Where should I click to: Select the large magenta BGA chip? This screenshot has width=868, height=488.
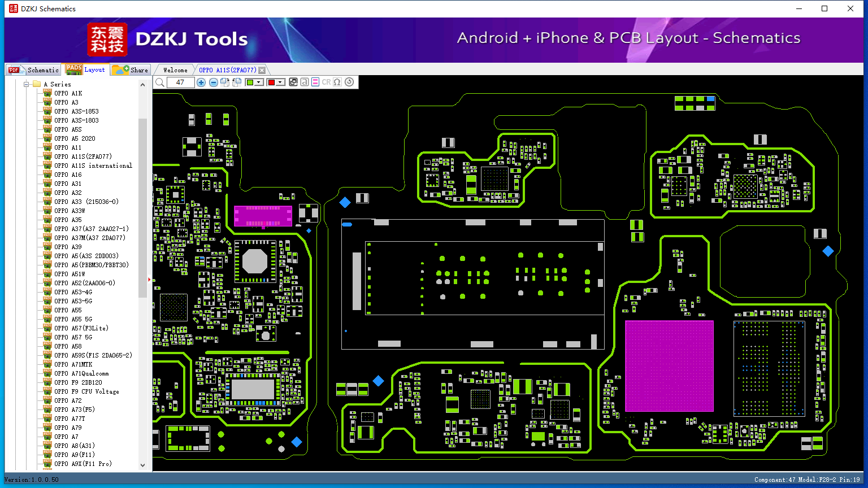pyautogui.click(x=669, y=366)
